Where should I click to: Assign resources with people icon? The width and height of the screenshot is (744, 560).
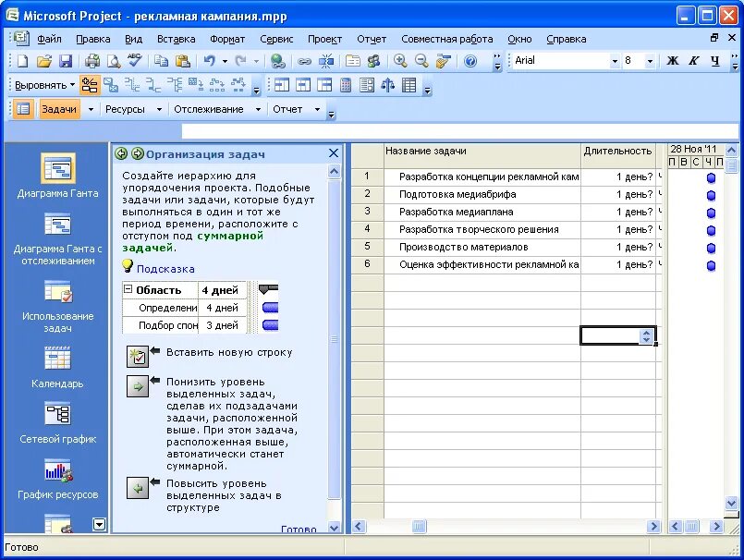(374, 61)
